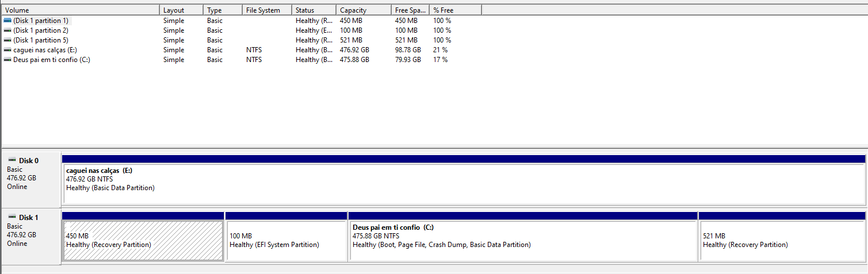Click the 450 MB capacity cell in the list
This screenshot has height=274, width=868.
click(x=351, y=21)
